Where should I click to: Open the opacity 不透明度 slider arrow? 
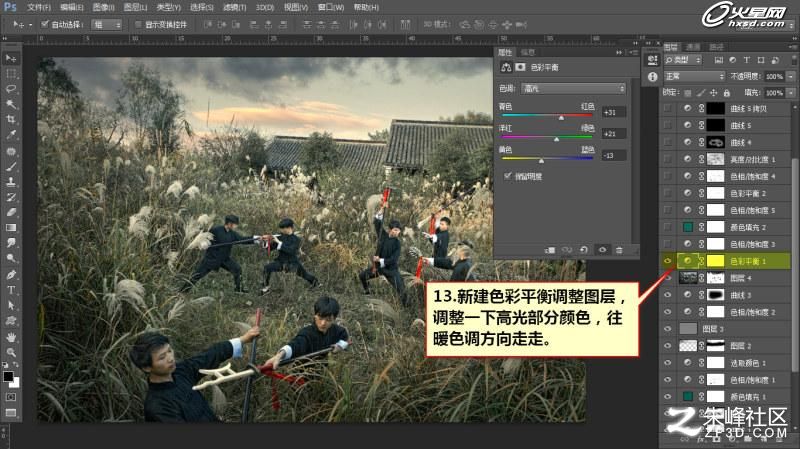click(791, 77)
